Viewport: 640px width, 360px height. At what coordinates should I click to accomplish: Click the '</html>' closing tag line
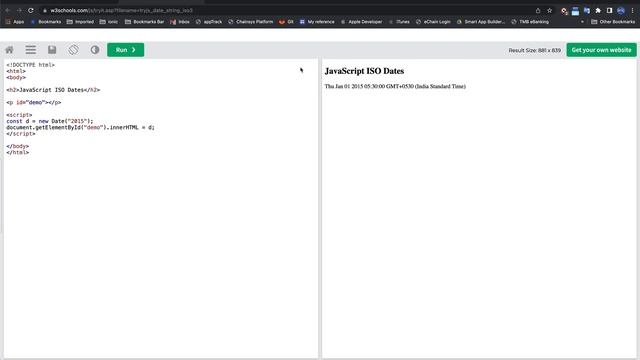[18, 152]
